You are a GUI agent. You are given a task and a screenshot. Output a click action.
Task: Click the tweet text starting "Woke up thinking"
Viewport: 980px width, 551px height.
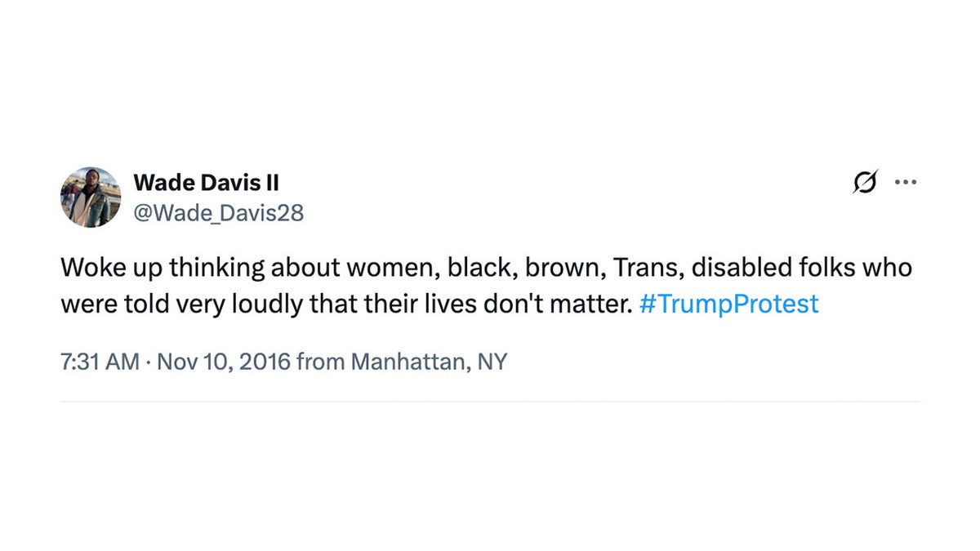pos(327,268)
